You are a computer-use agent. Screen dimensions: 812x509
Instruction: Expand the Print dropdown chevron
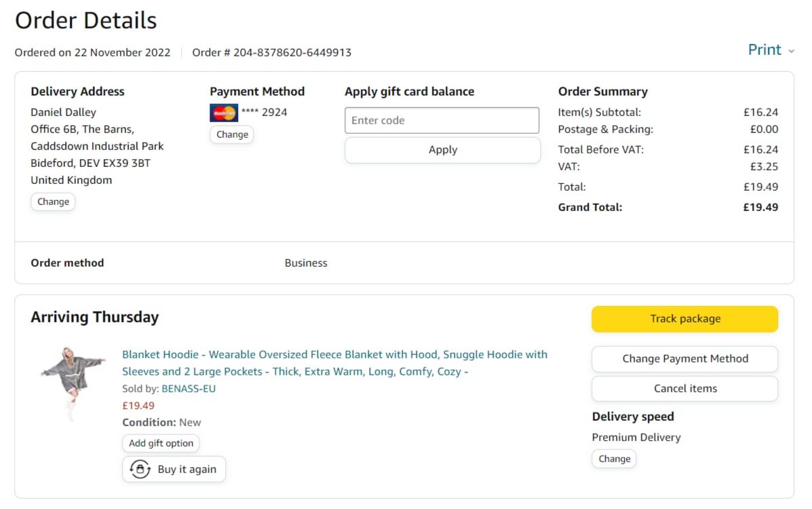pos(791,51)
